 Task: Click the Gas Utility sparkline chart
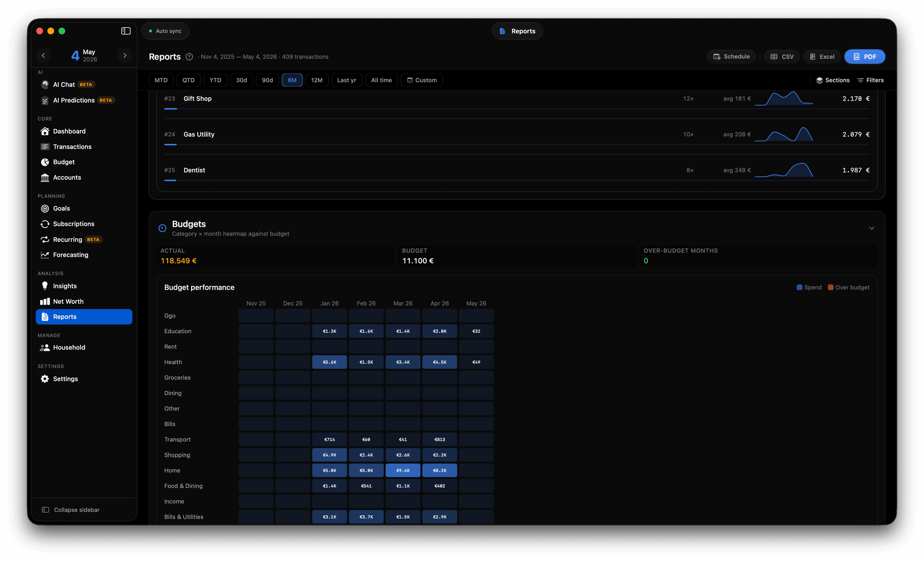[784, 134]
